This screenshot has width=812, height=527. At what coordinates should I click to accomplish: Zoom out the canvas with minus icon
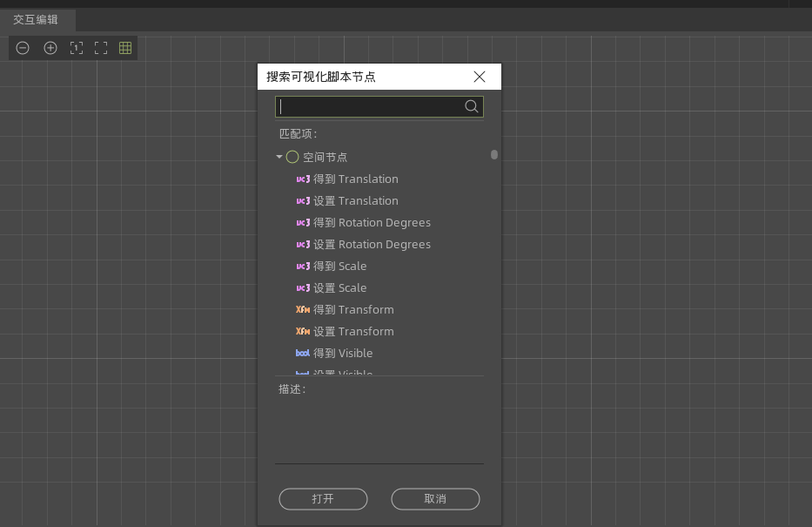tap(23, 48)
